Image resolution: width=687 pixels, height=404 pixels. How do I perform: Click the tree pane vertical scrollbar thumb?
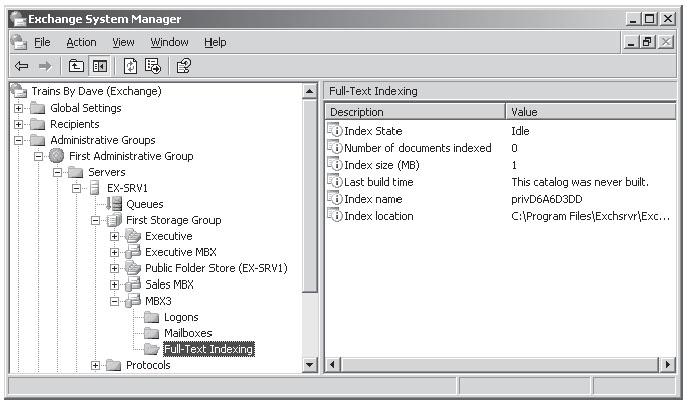tap(310, 195)
